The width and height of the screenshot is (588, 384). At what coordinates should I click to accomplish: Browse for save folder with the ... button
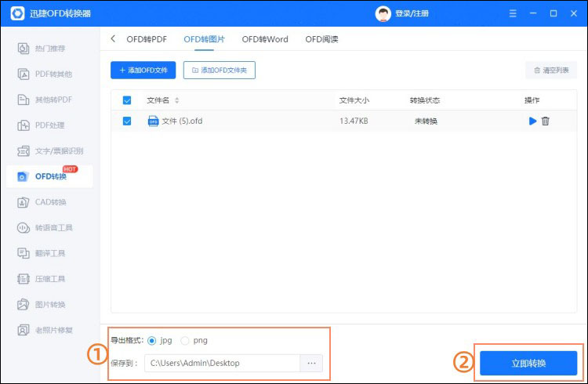click(x=311, y=363)
